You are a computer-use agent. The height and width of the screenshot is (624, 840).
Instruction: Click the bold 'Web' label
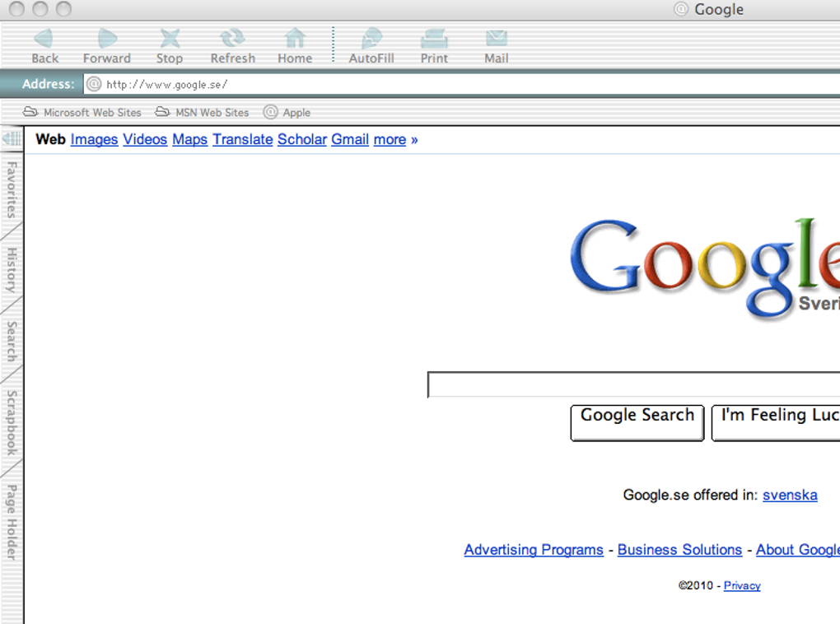tap(50, 139)
